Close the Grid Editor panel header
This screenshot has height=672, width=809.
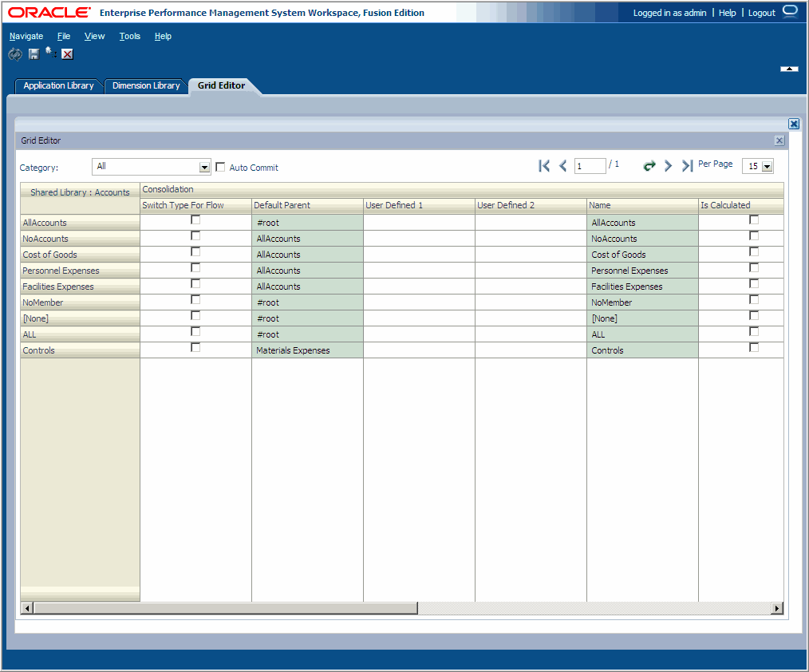(x=779, y=140)
